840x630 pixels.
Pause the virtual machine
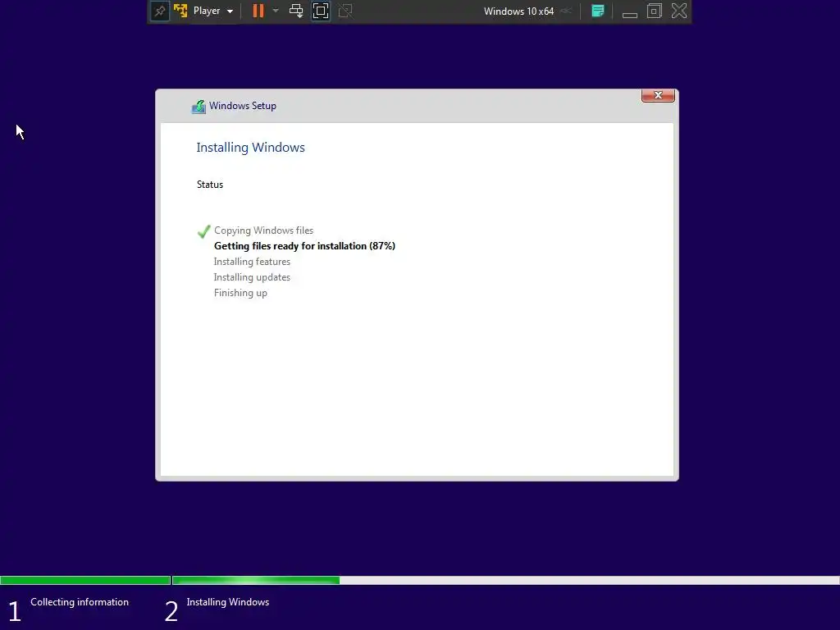point(258,11)
